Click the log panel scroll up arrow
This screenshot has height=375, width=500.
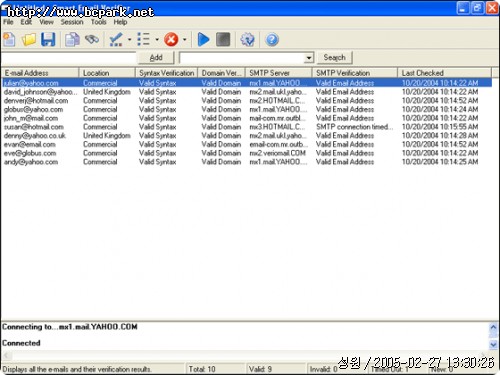[x=493, y=327]
